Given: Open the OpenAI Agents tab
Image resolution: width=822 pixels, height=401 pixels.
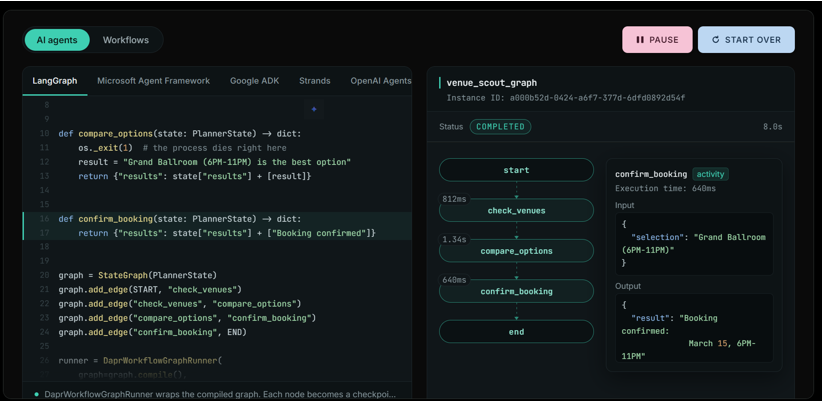Looking at the screenshot, I should [x=381, y=81].
